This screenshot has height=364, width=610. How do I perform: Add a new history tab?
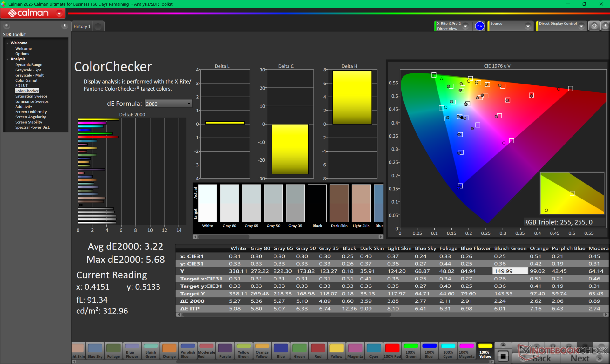tap(98, 27)
